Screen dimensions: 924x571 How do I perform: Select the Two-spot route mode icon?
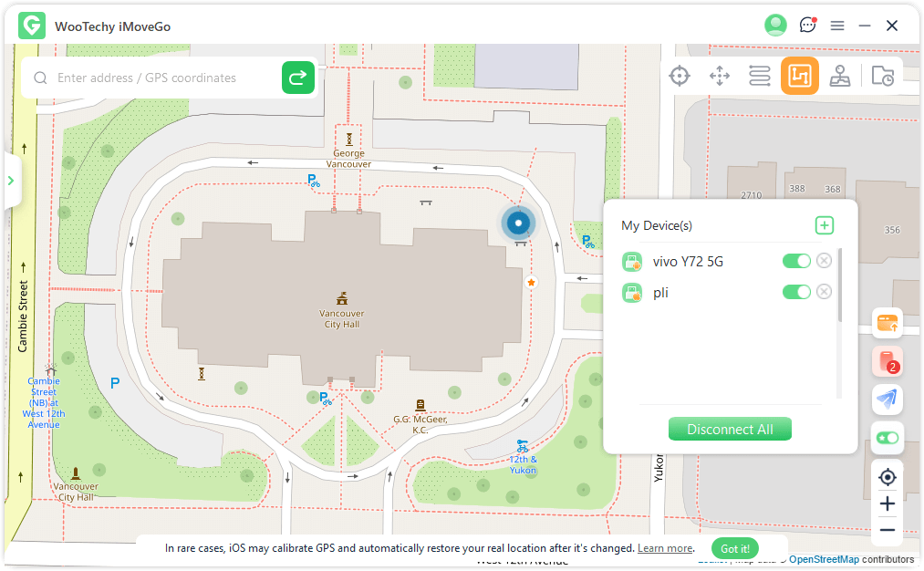click(760, 76)
